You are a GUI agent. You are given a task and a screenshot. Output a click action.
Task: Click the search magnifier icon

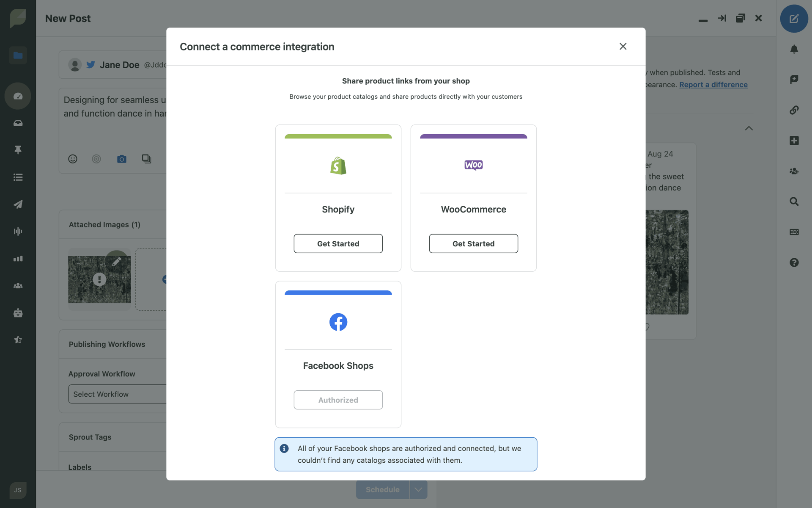[794, 202]
